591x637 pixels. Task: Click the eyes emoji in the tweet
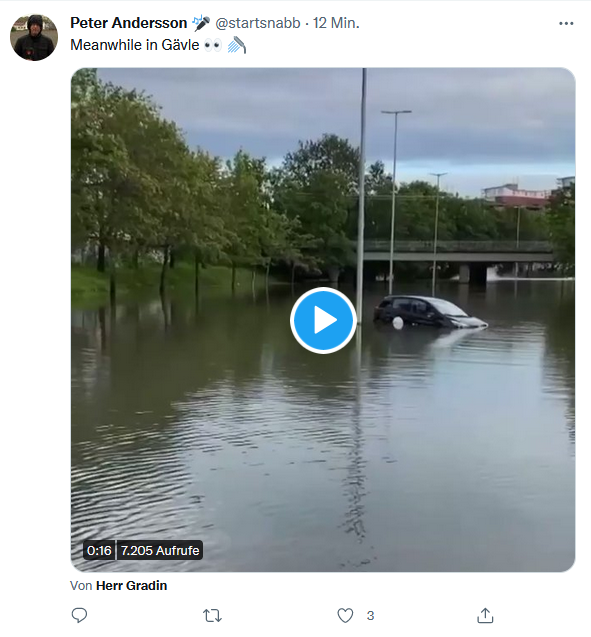tap(213, 45)
